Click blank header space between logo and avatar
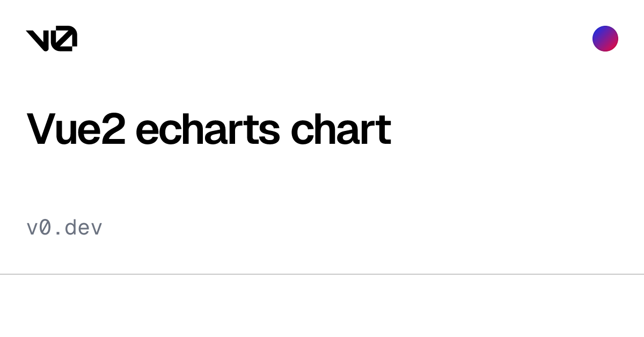This screenshot has width=644, height=337. tap(333, 39)
